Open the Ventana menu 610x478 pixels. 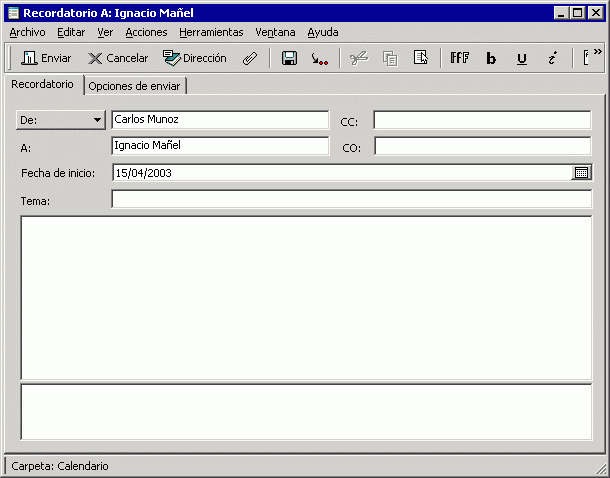pos(275,32)
